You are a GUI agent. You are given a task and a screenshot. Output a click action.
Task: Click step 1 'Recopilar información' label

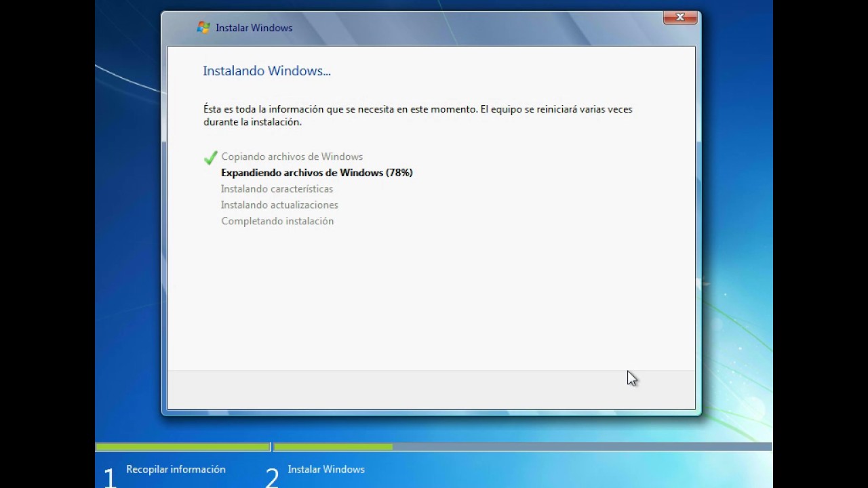pyautogui.click(x=176, y=469)
